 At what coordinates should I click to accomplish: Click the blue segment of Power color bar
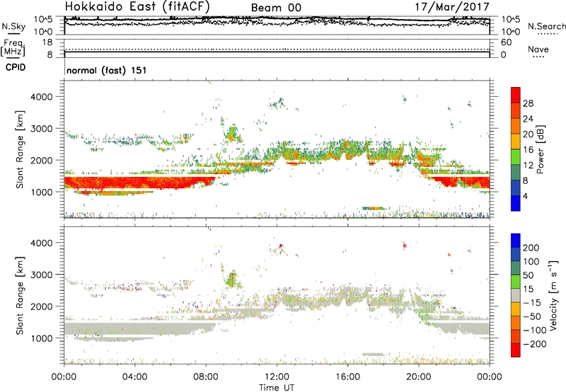[x=516, y=203]
